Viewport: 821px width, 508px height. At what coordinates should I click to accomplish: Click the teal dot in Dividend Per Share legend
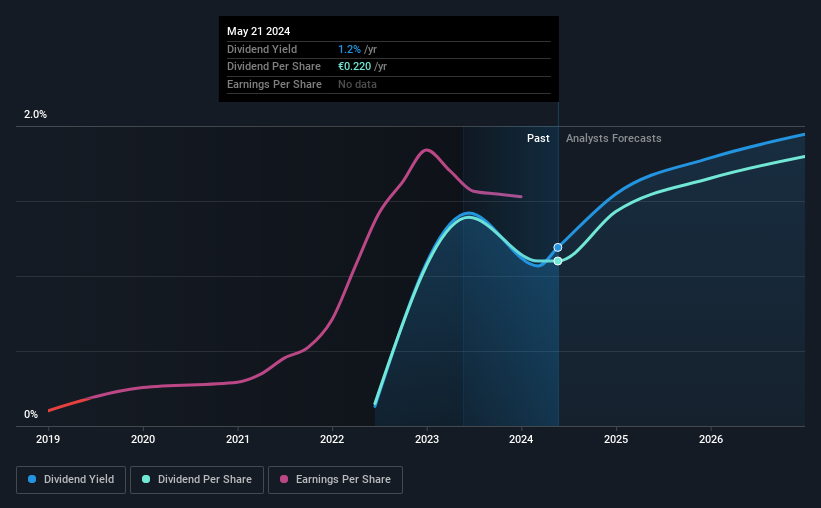coord(146,479)
